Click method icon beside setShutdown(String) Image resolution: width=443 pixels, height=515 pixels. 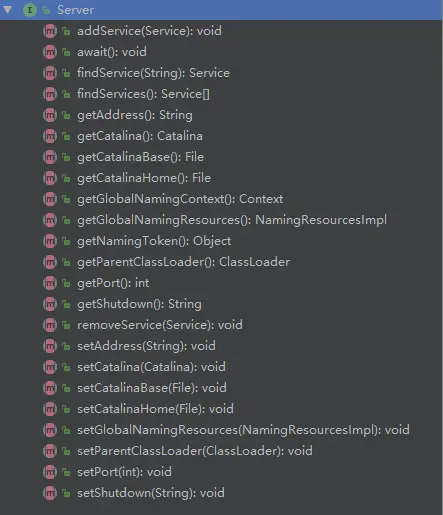50,493
